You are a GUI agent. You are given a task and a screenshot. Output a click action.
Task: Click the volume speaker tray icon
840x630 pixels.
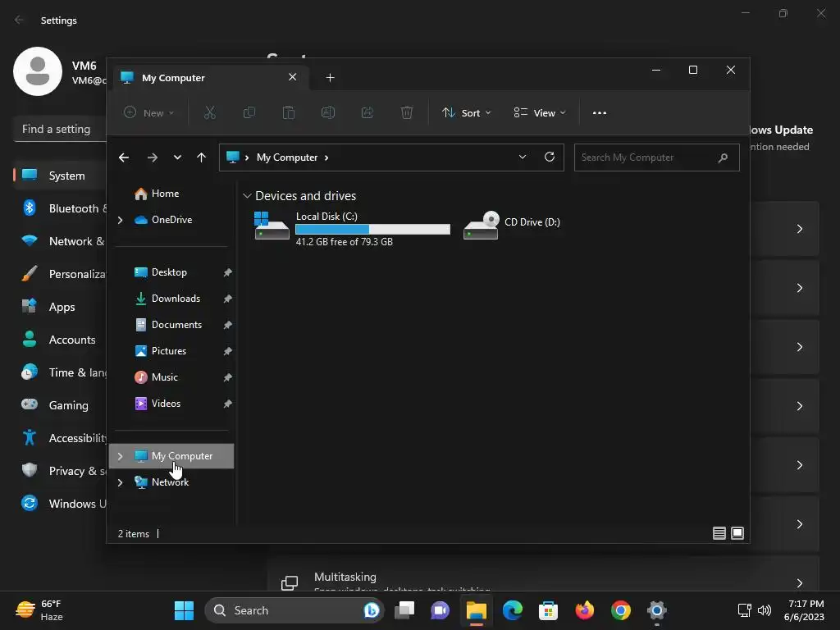coord(765,610)
